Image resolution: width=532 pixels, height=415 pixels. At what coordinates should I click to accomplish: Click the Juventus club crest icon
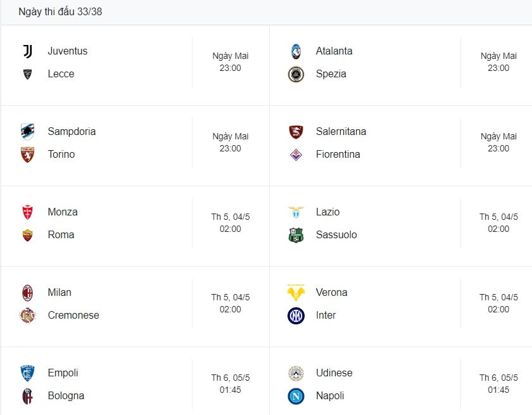click(28, 51)
